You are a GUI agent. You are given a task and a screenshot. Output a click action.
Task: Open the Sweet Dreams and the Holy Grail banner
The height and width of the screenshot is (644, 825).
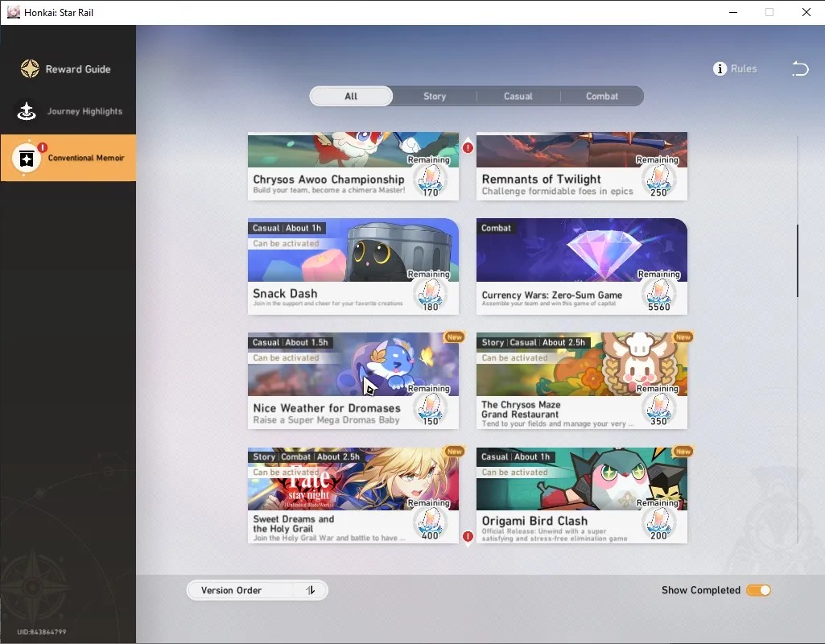point(353,479)
